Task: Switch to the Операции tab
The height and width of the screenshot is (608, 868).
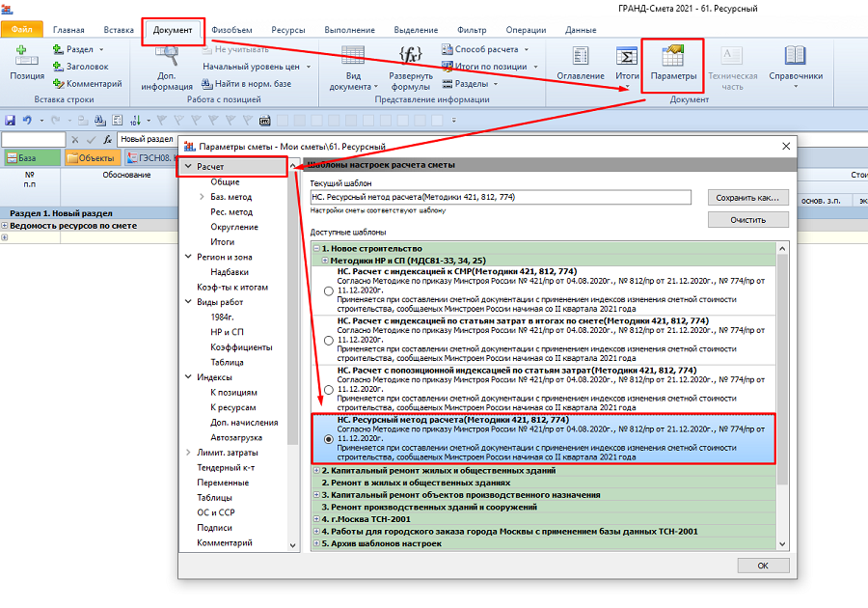Action: point(526,30)
